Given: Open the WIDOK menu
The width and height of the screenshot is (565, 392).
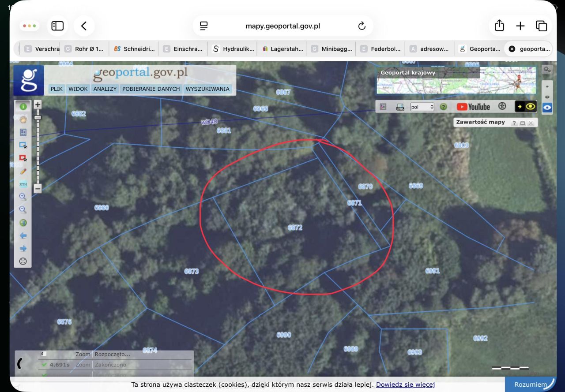Looking at the screenshot, I should [x=78, y=89].
